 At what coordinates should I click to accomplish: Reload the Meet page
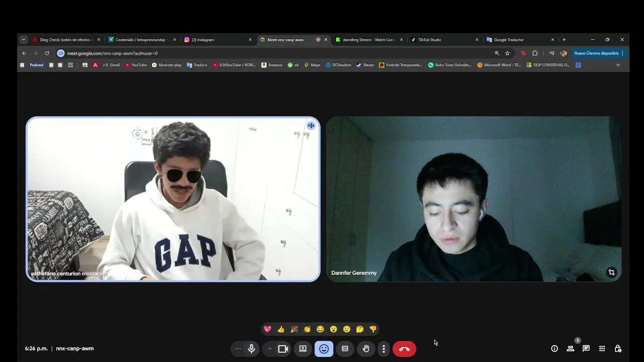47,53
